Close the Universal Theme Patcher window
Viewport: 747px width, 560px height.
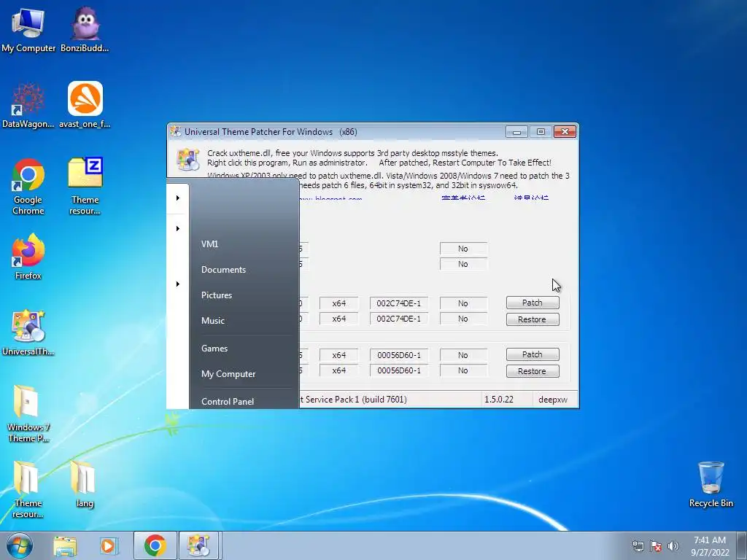point(565,132)
